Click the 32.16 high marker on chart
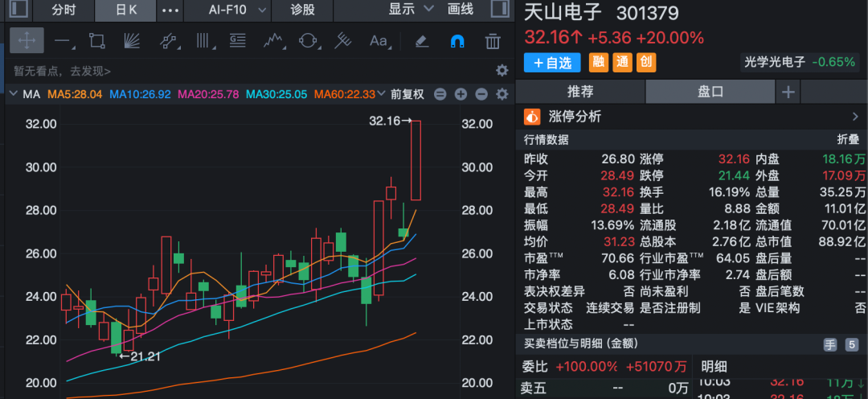The width and height of the screenshot is (868, 399). click(x=391, y=120)
